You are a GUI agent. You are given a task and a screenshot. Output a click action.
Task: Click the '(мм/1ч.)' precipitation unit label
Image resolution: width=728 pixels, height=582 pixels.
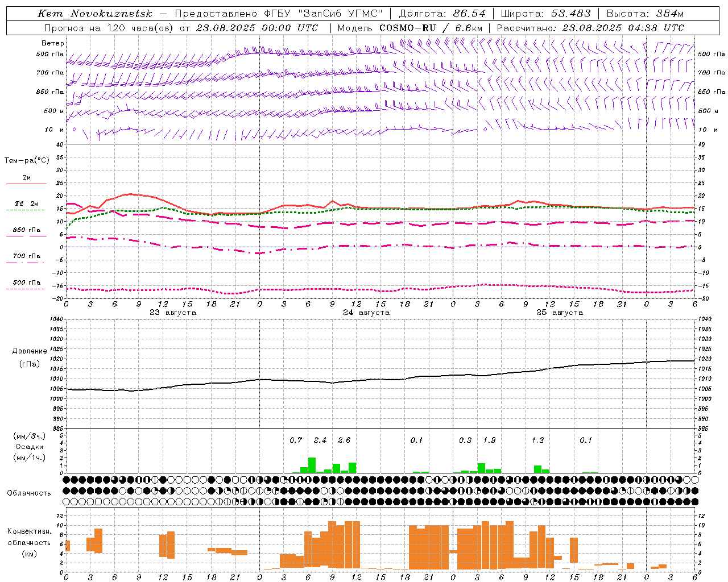(x=30, y=458)
